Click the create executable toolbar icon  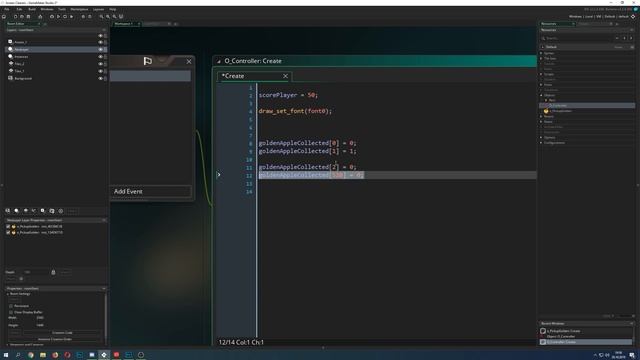40,17
